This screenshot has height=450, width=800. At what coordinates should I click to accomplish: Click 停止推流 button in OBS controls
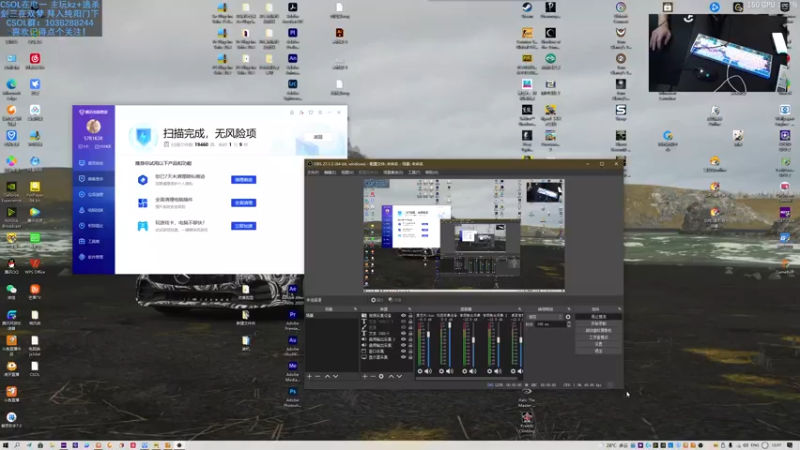pyautogui.click(x=598, y=317)
